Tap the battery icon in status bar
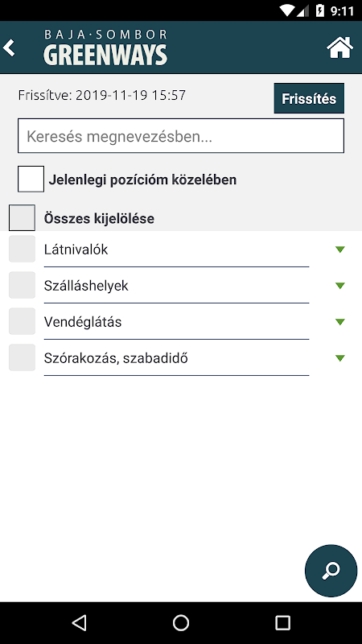The height and width of the screenshot is (644, 362). click(320, 10)
